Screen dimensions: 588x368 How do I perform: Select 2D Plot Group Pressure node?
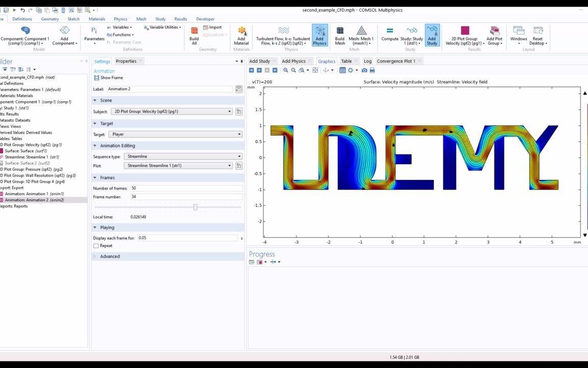pos(32,169)
